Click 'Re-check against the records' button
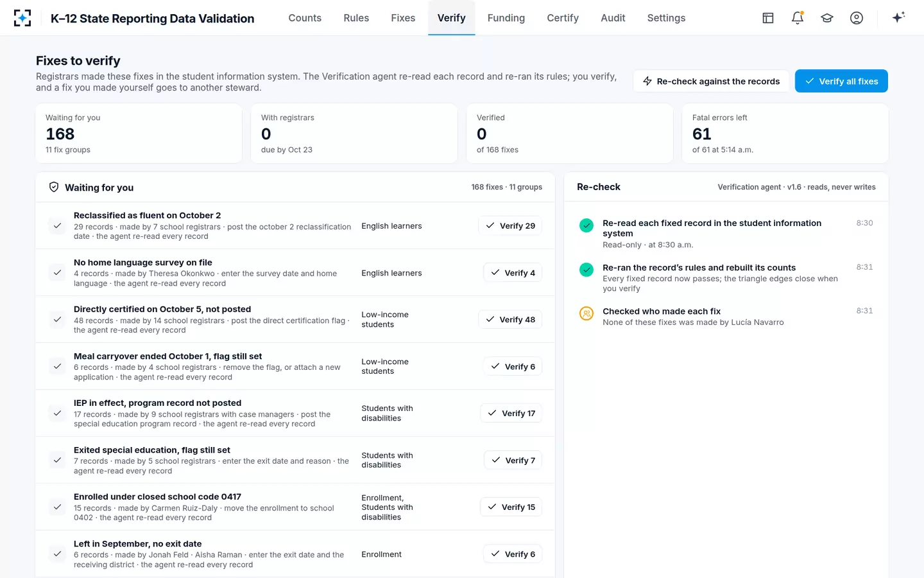924x578 pixels. (x=711, y=81)
